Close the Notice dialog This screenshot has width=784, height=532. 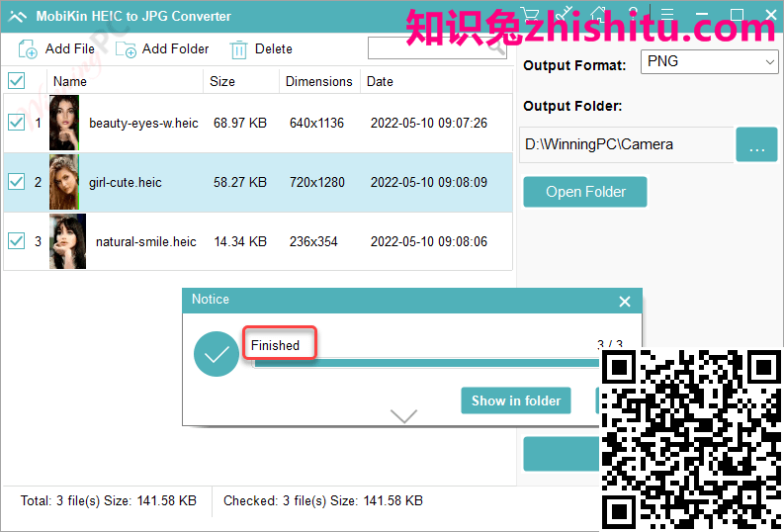[625, 302]
